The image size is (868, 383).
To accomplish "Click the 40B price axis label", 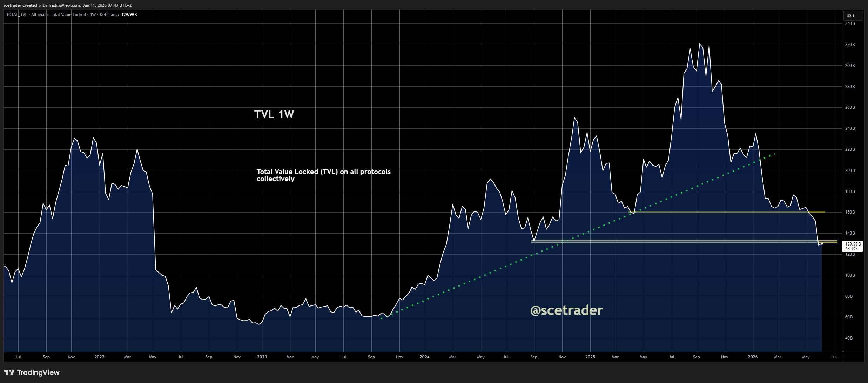I will [849, 338].
